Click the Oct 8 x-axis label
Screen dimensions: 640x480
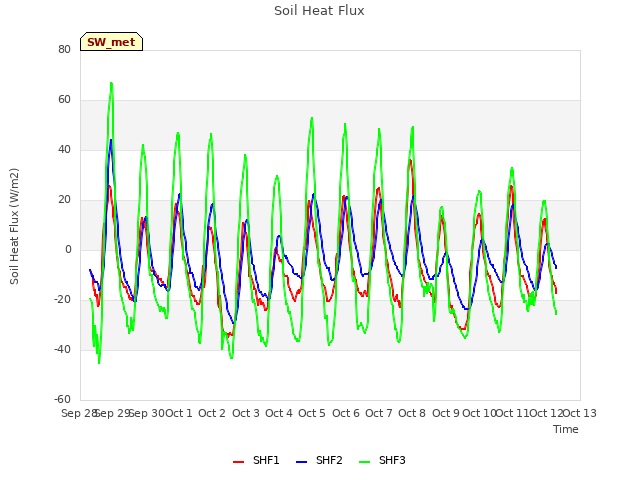pyautogui.click(x=412, y=413)
